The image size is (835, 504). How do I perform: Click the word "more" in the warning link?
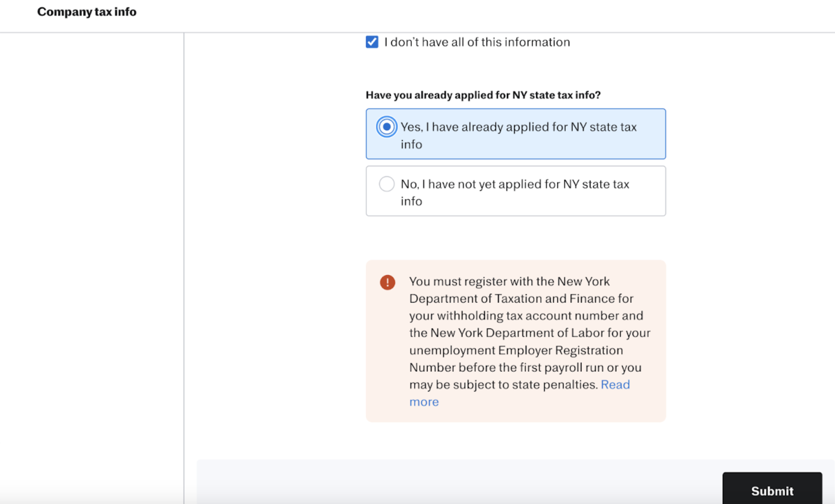pyautogui.click(x=424, y=402)
